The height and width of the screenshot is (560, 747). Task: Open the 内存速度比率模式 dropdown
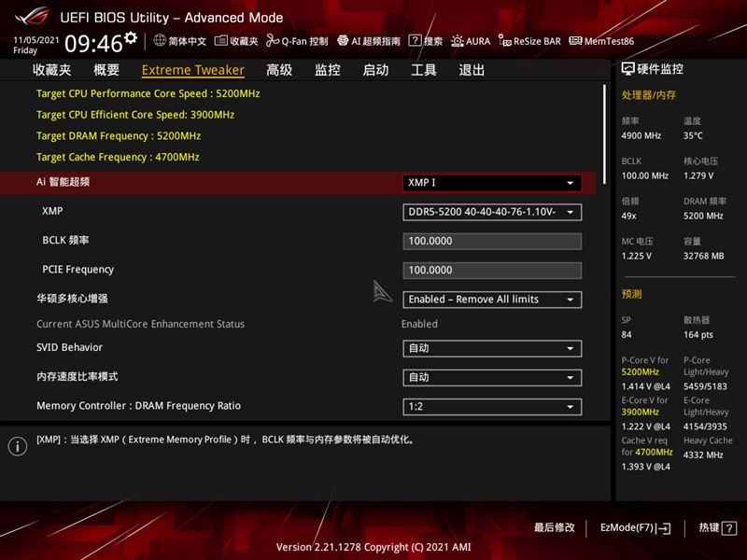[492, 378]
